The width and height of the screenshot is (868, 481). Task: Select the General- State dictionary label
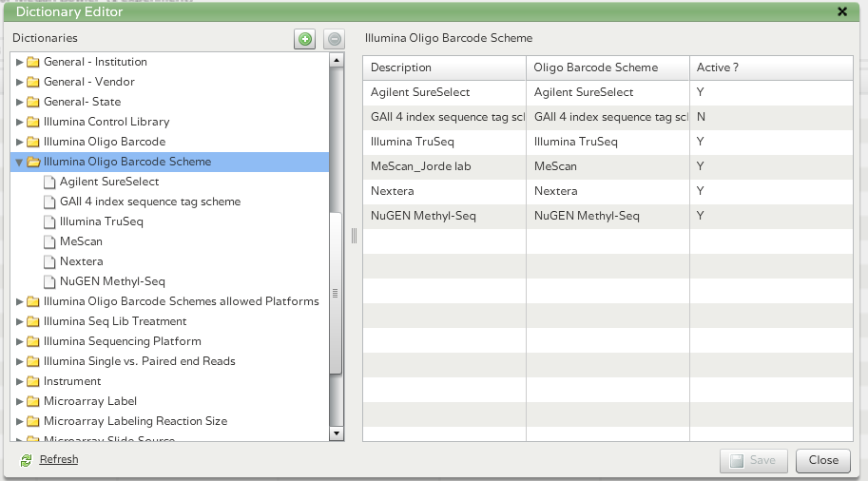(x=82, y=102)
